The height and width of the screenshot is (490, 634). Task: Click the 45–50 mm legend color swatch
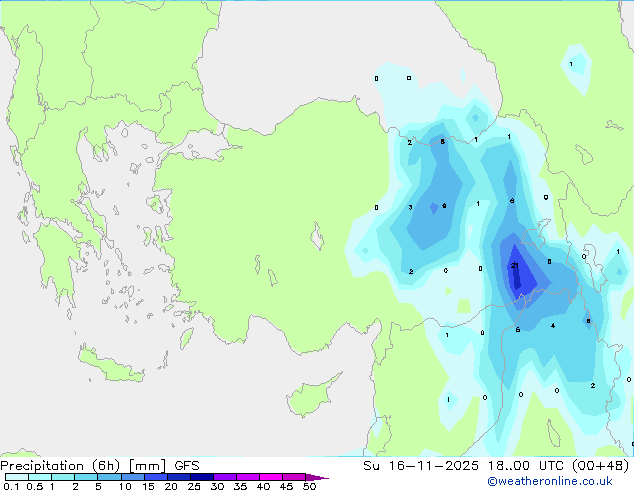click(294, 477)
